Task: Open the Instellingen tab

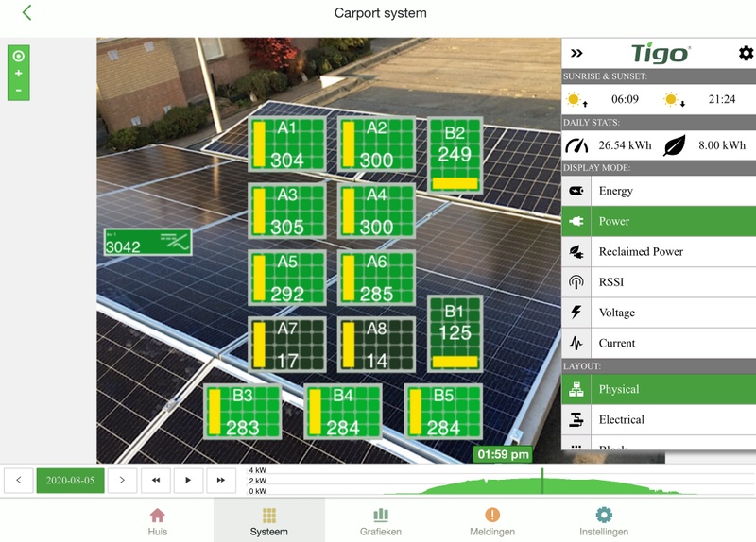Action: 604,521
